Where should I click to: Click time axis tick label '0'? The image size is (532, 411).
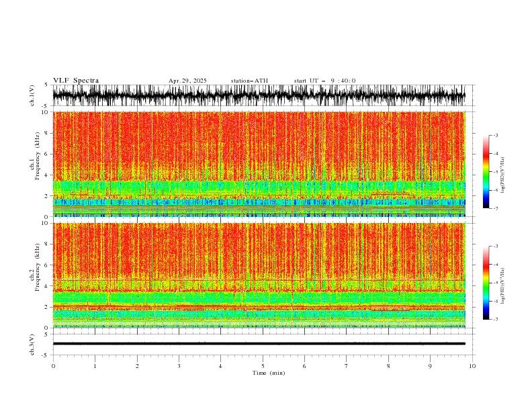tap(53, 366)
